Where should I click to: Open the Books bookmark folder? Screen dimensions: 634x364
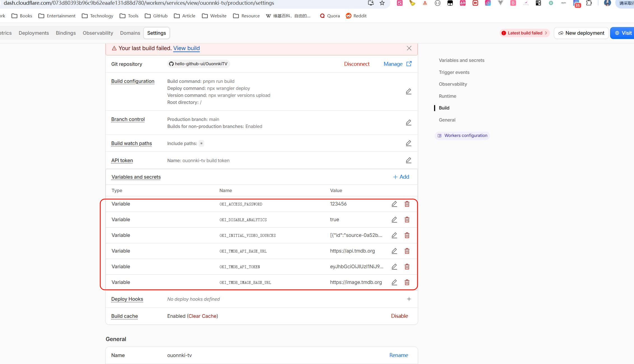pos(22,16)
